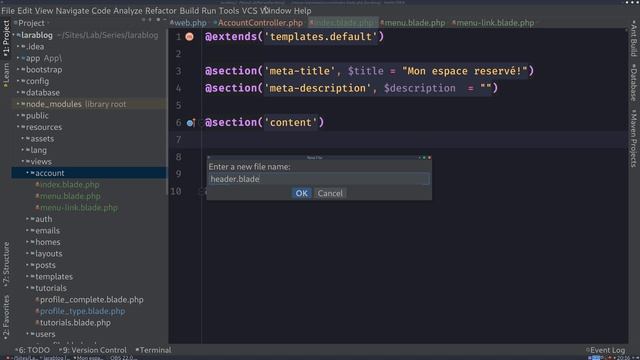Expand the public folder

[18, 116]
